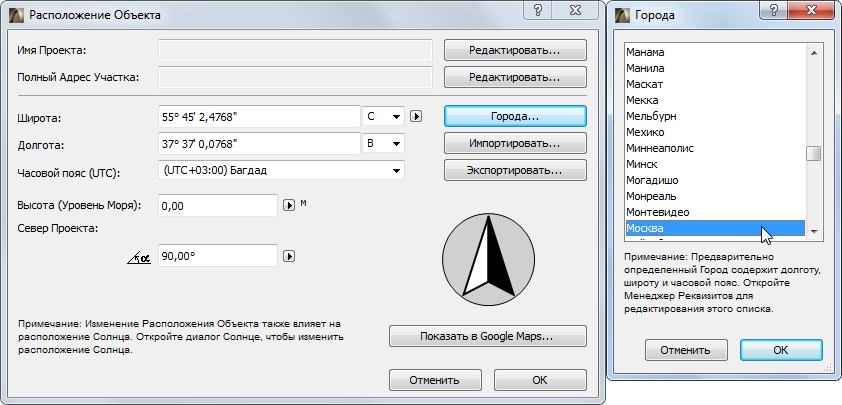Cancel the Города dialog
This screenshot has height=405, width=842.
click(x=685, y=350)
